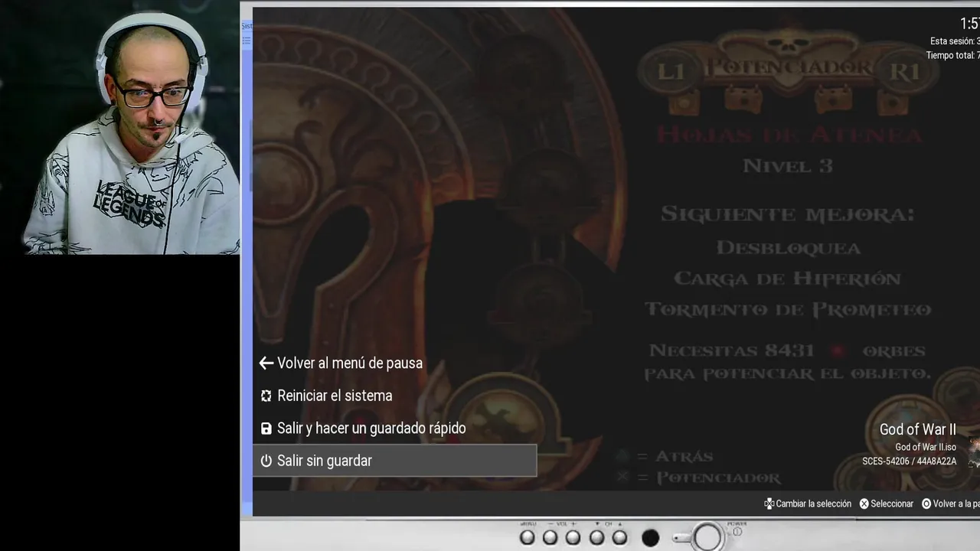Click the Necesitas 8431 orbes text
This screenshot has width=980, height=551.
[788, 350]
